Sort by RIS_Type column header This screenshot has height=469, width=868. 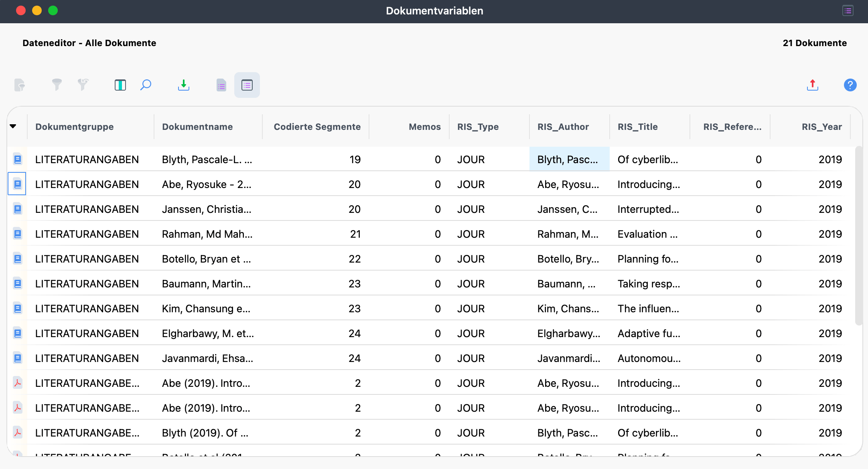[x=489, y=127]
